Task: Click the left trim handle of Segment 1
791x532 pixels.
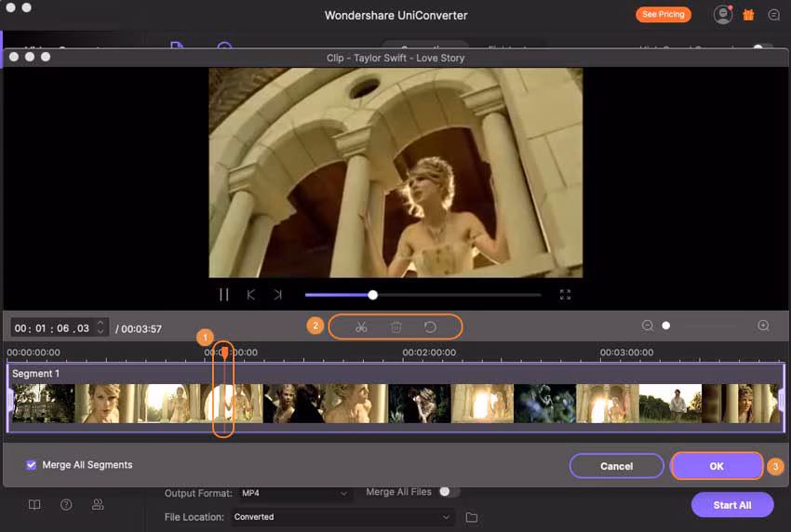Action: [9, 399]
